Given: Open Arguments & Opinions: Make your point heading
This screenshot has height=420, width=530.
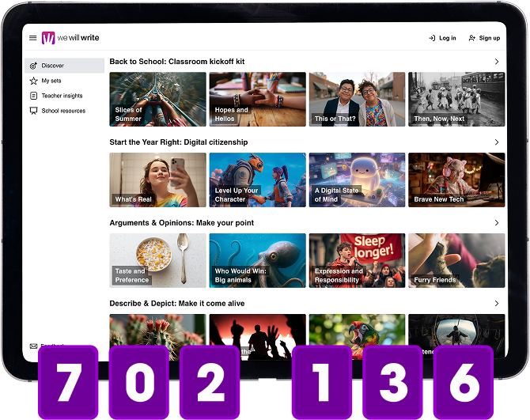Looking at the screenshot, I should click(181, 223).
